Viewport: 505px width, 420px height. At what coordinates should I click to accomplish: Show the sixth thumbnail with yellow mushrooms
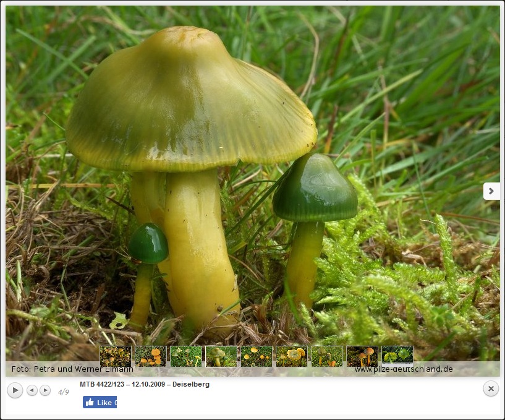pyautogui.click(x=292, y=356)
